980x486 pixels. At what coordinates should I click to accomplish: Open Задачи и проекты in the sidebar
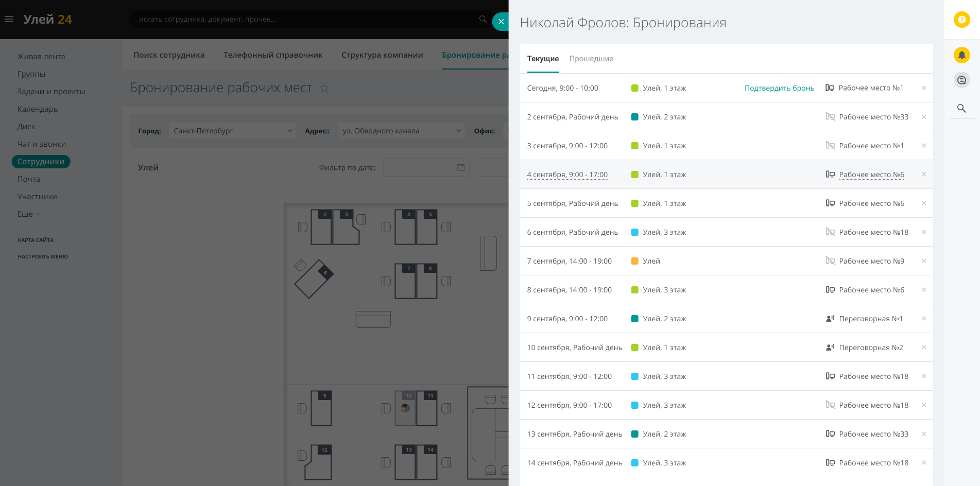51,92
